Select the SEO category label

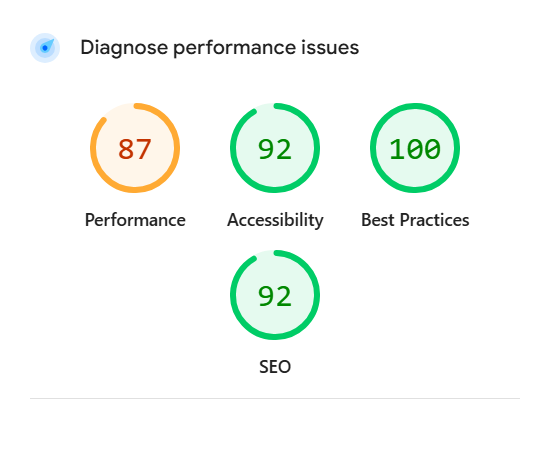pyautogui.click(x=275, y=367)
